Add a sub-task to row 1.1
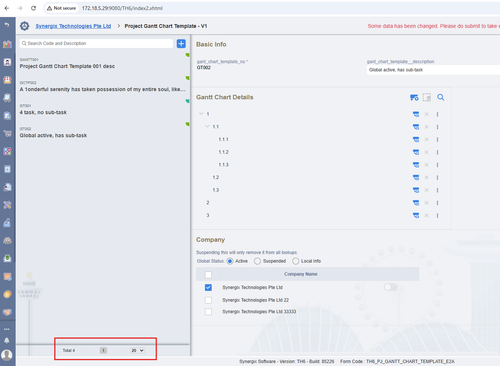The image size is (500, 366). (416, 127)
